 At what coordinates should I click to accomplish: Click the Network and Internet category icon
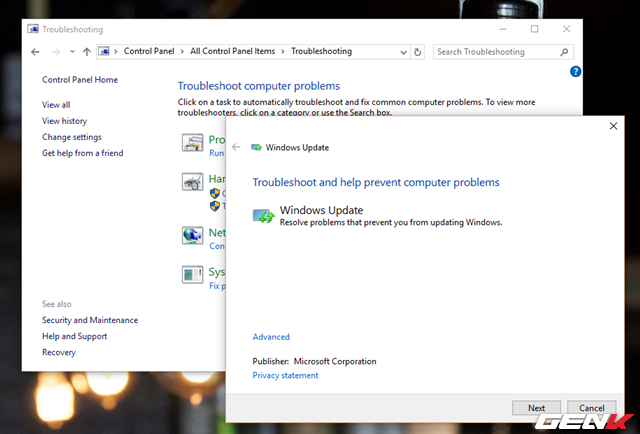[x=192, y=236]
